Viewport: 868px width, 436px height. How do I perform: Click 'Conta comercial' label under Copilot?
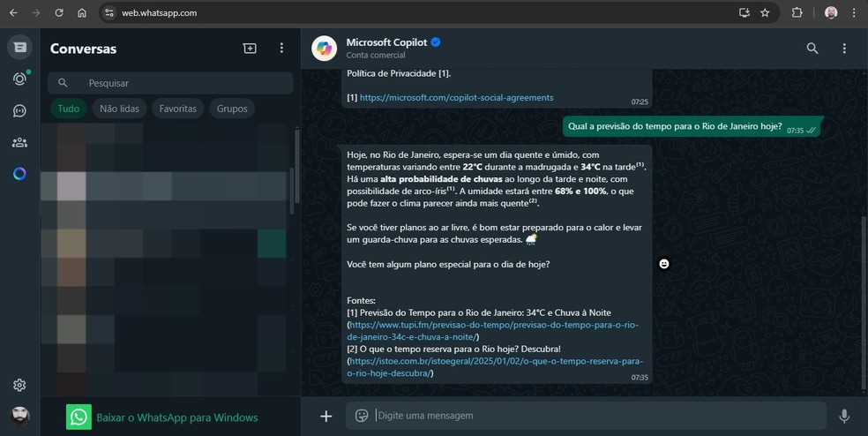point(376,55)
